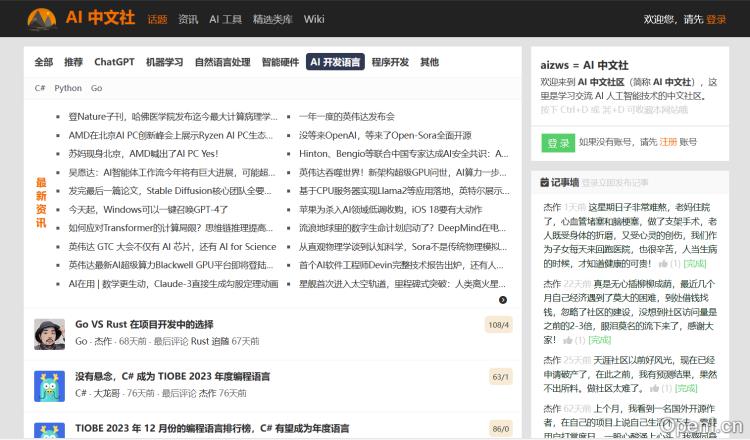The width and height of the screenshot is (750, 440).
Task: Open news 从直观物理学谈到认知科学
Action: [x=403, y=247]
